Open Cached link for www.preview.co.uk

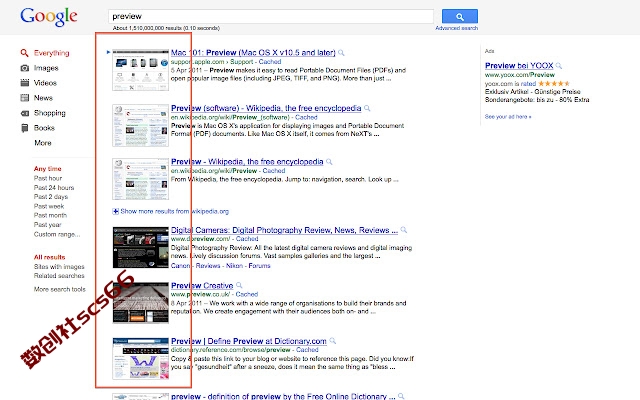click(247, 294)
